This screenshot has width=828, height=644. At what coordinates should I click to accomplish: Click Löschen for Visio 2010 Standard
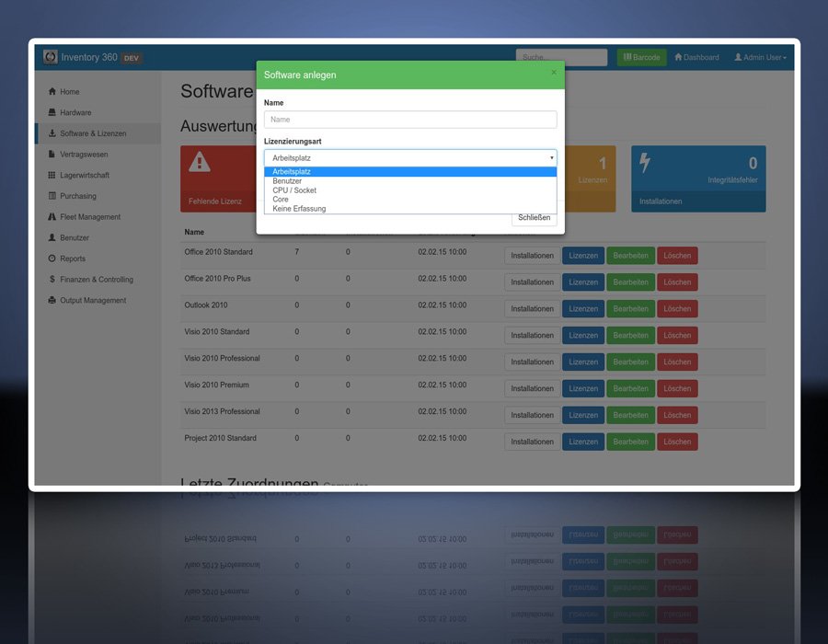[677, 335]
